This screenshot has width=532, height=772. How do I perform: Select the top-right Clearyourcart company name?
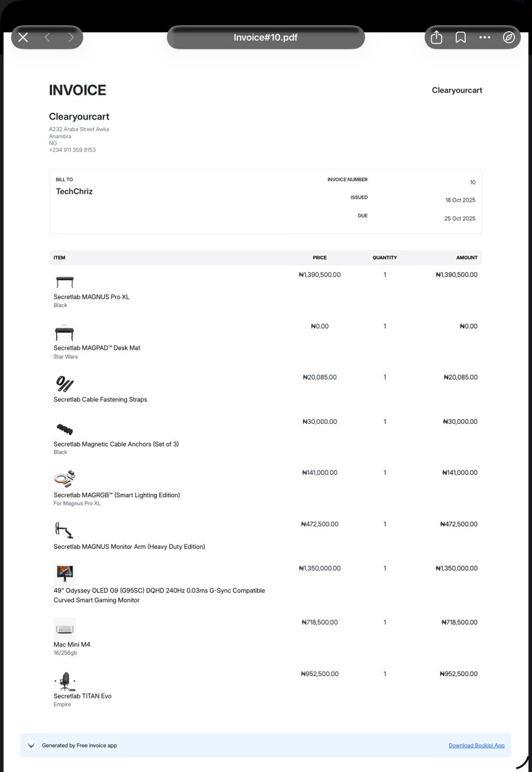tap(457, 90)
